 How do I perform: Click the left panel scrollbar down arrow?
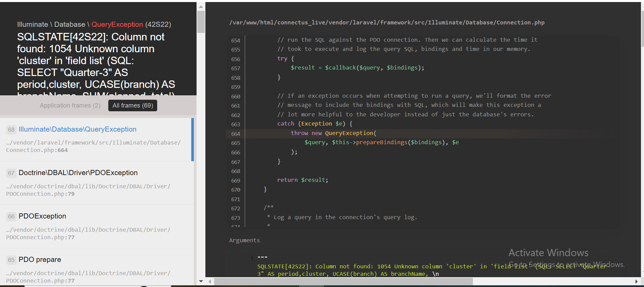[201, 281]
